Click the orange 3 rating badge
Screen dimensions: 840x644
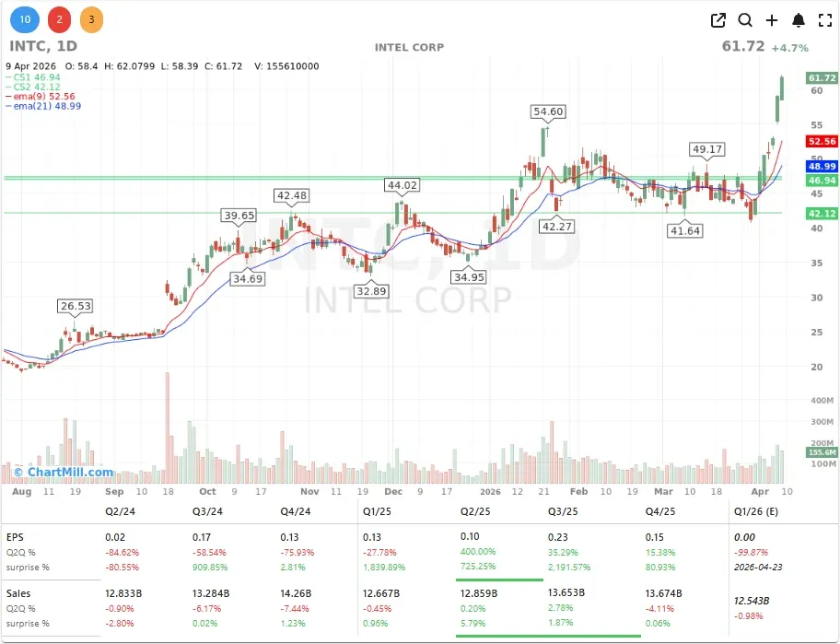pos(91,18)
